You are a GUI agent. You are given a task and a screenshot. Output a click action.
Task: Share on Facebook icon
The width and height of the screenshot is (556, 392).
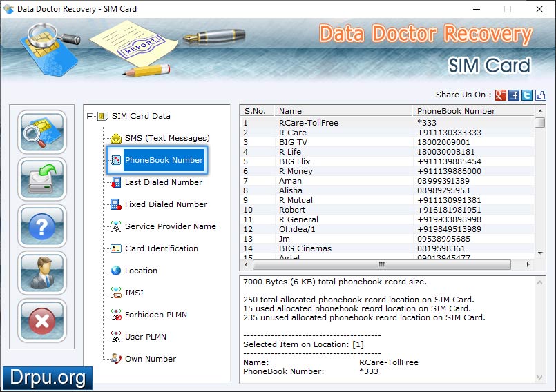tap(514, 95)
